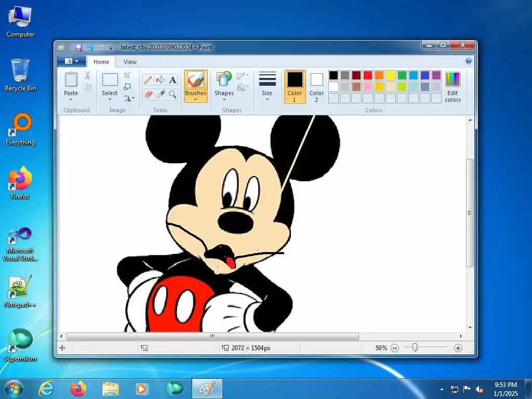Click the Resize icon in Image group
The height and width of the screenshot is (399, 532).
coord(127,87)
